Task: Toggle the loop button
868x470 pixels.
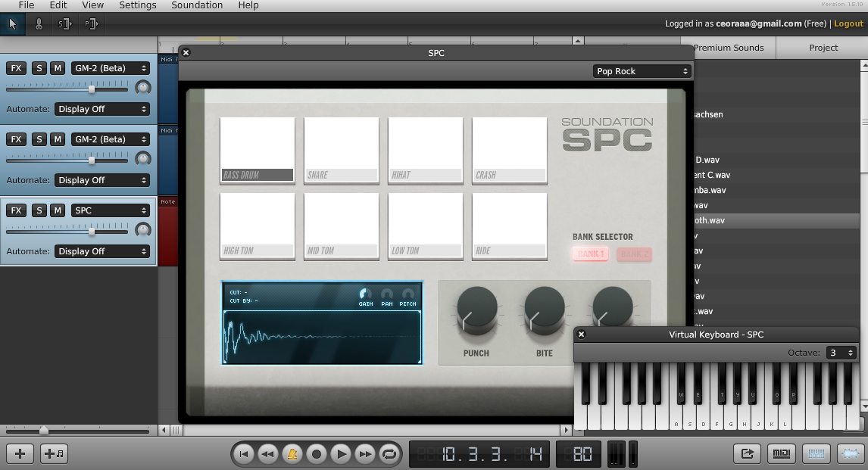Action: (x=390, y=455)
